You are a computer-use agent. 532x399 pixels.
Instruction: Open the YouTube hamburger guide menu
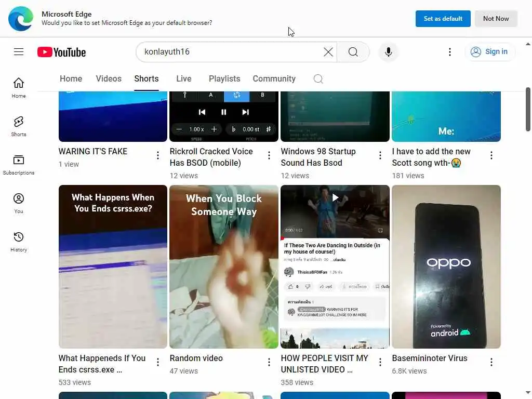click(19, 52)
